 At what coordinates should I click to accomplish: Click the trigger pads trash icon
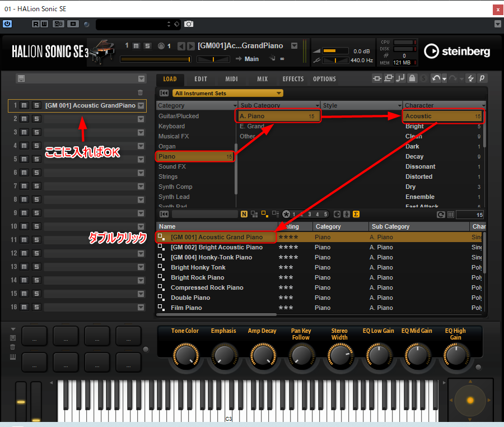(x=13, y=347)
